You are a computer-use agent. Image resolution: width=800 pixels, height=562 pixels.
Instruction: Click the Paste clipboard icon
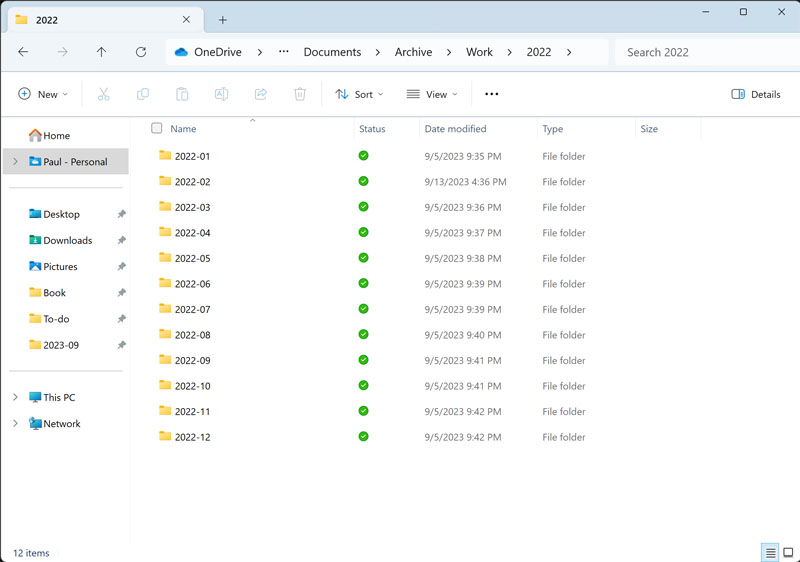[182, 94]
